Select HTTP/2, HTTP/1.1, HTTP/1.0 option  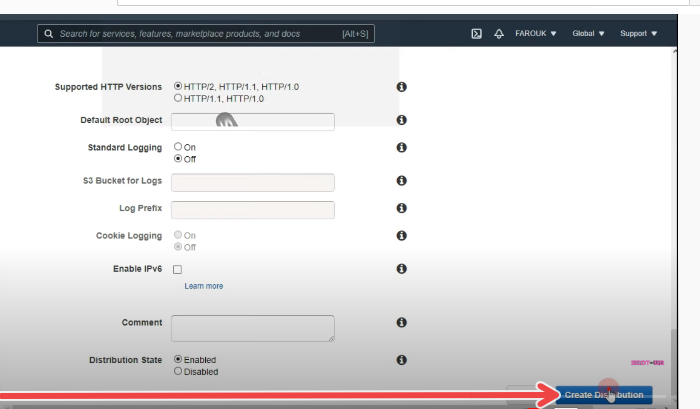tap(178, 86)
